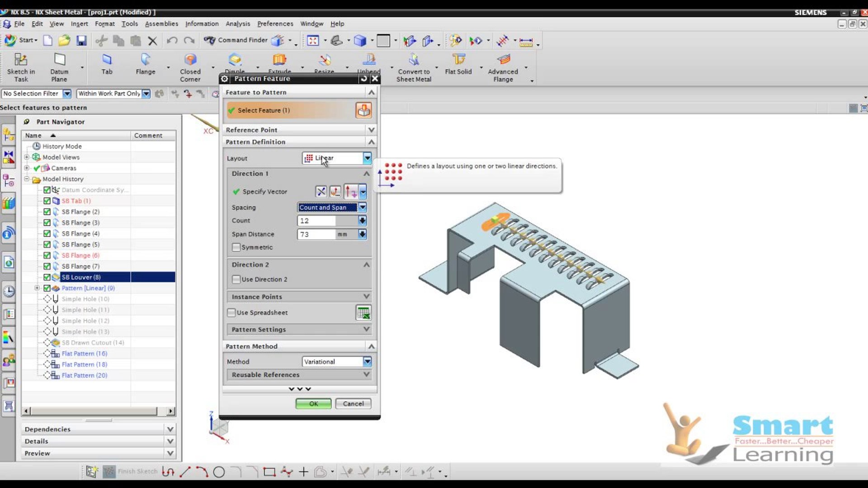Open the Preferences menu
The width and height of the screenshot is (868, 488).
click(x=275, y=24)
